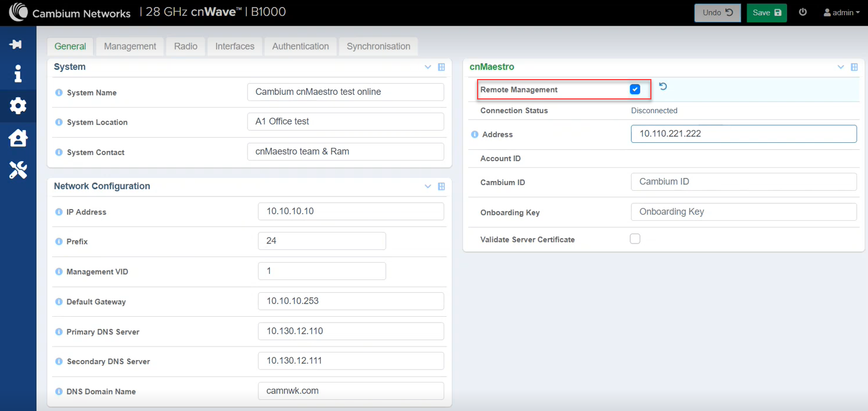868x411 pixels.
Task: Switch to the Radio tab
Action: [x=186, y=46]
